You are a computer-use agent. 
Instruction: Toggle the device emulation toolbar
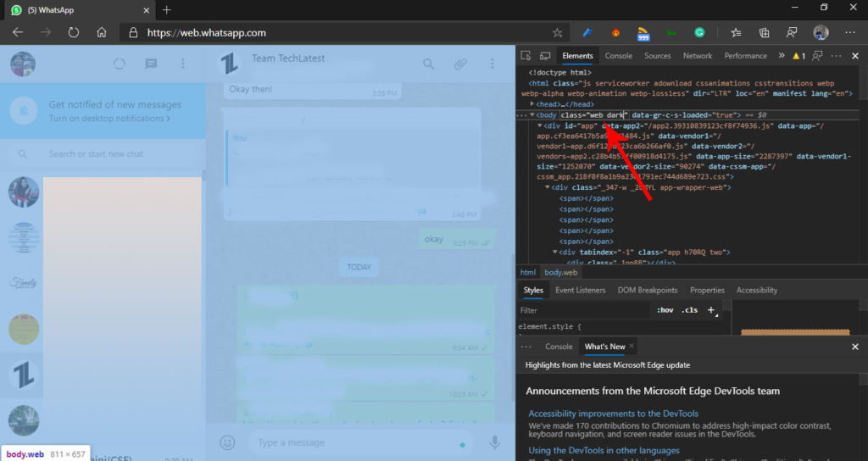tap(545, 56)
